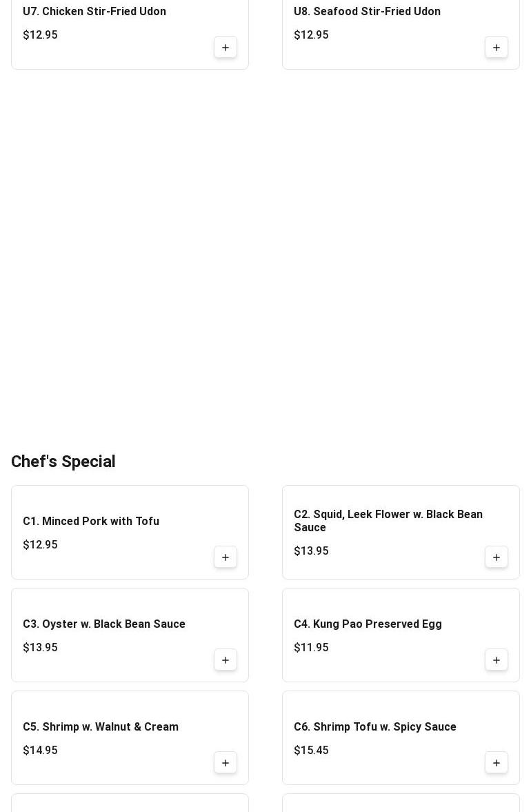This screenshot has width=531, height=812.
Task: Open C6 Shrimp Tofu w. Spicy Sauce title
Action: [375, 726]
